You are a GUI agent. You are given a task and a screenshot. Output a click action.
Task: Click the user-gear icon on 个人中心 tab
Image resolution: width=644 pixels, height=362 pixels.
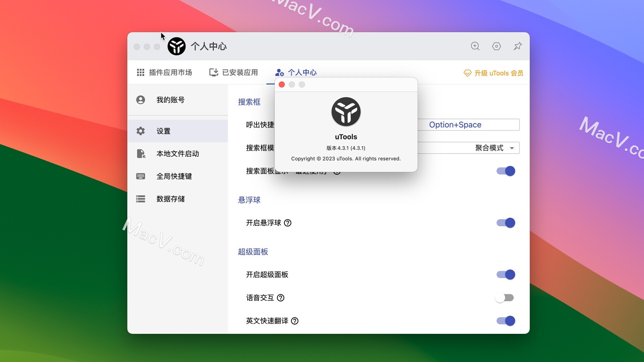[x=279, y=72]
